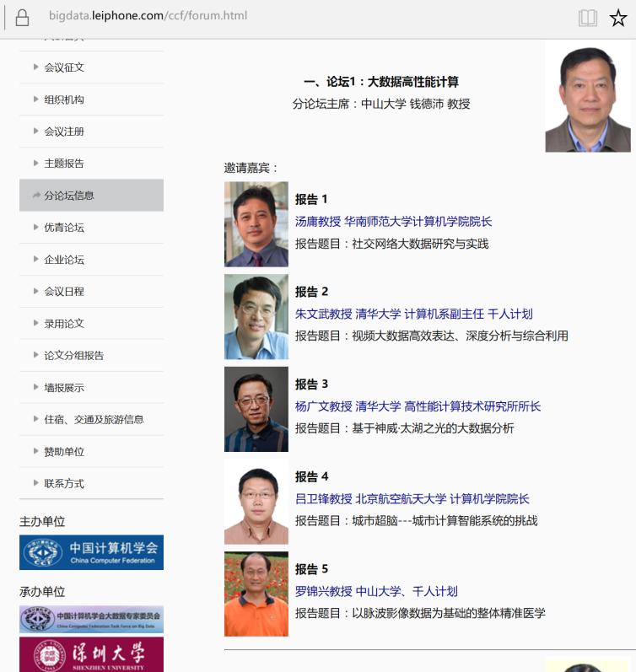The image size is (636, 672).
Task: Click text 基于神威·太湖之光的大数据分析
Action: click(x=433, y=428)
